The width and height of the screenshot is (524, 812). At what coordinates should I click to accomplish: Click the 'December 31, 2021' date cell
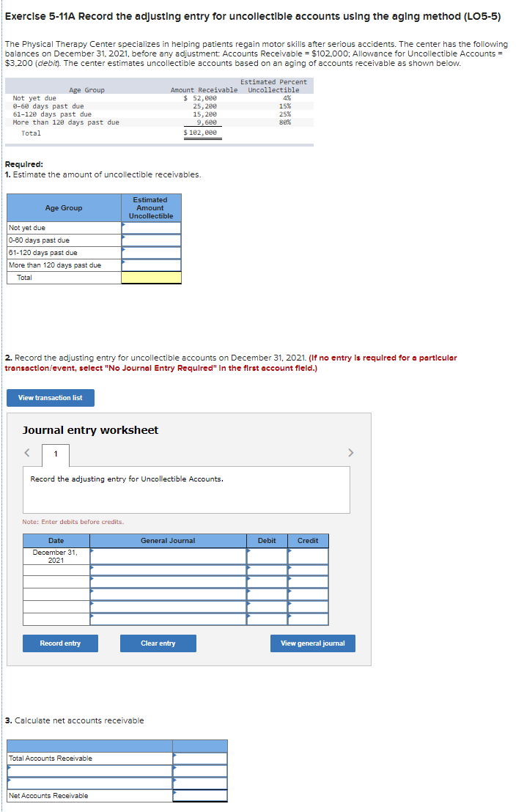56,556
